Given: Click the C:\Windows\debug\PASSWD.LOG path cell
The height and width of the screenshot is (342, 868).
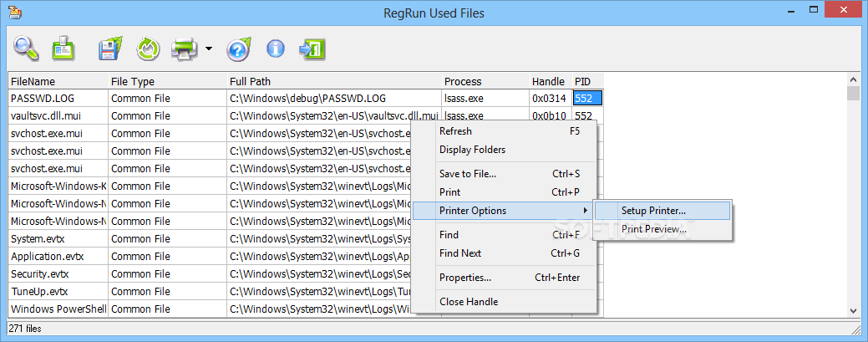Looking at the screenshot, I should click(x=334, y=99).
